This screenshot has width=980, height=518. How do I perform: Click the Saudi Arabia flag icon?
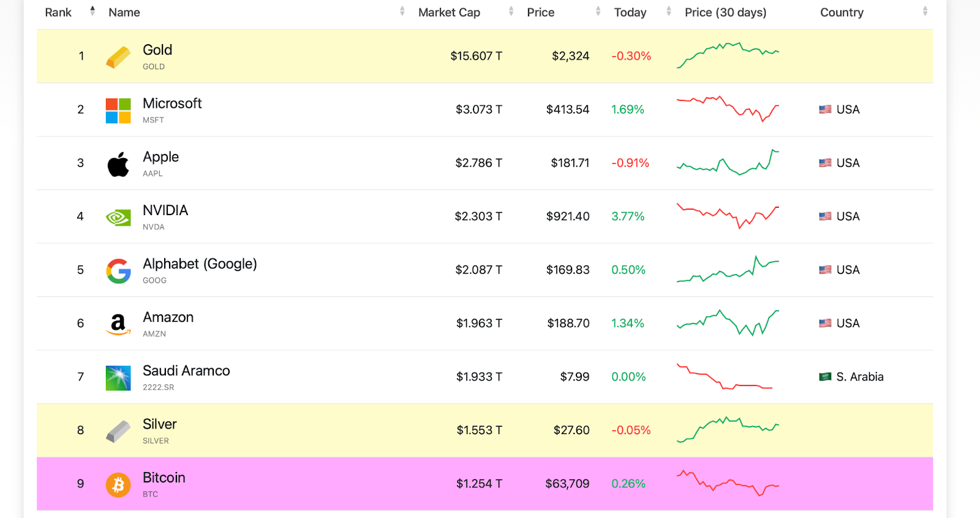pyautogui.click(x=825, y=376)
